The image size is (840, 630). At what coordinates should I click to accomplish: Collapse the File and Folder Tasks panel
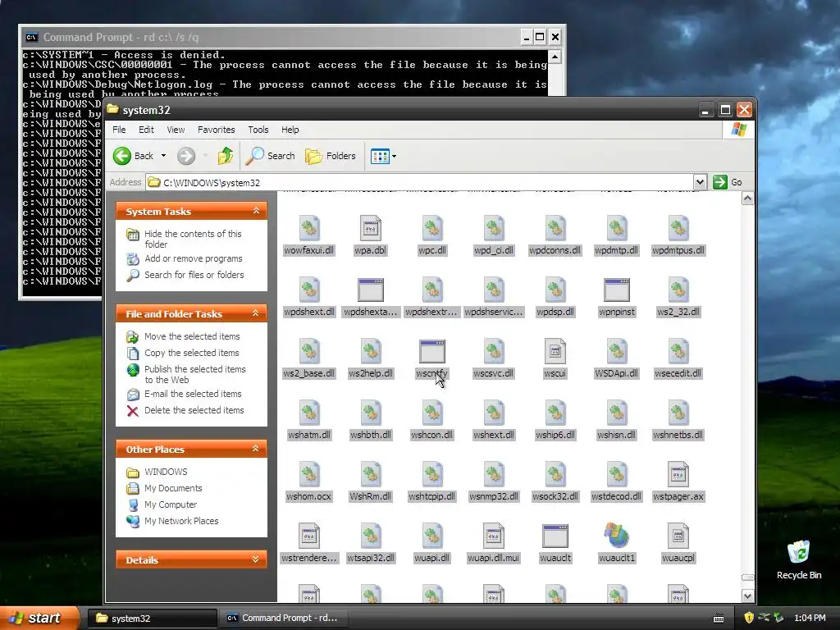click(x=256, y=313)
